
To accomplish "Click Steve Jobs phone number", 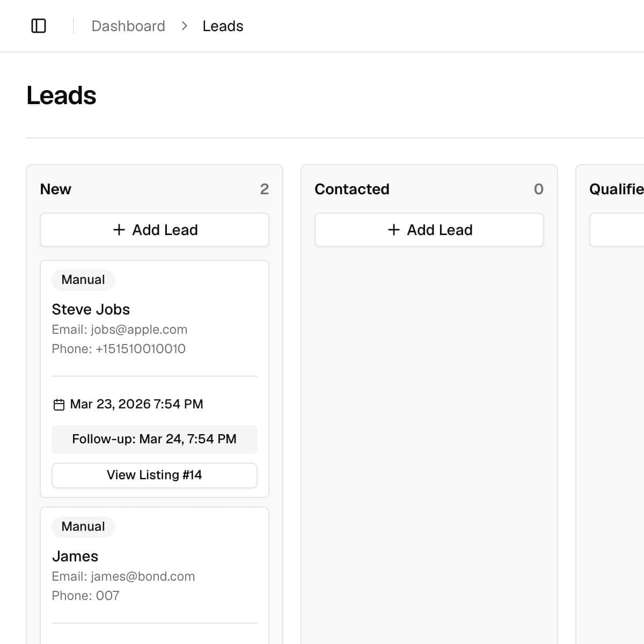I will (140, 349).
